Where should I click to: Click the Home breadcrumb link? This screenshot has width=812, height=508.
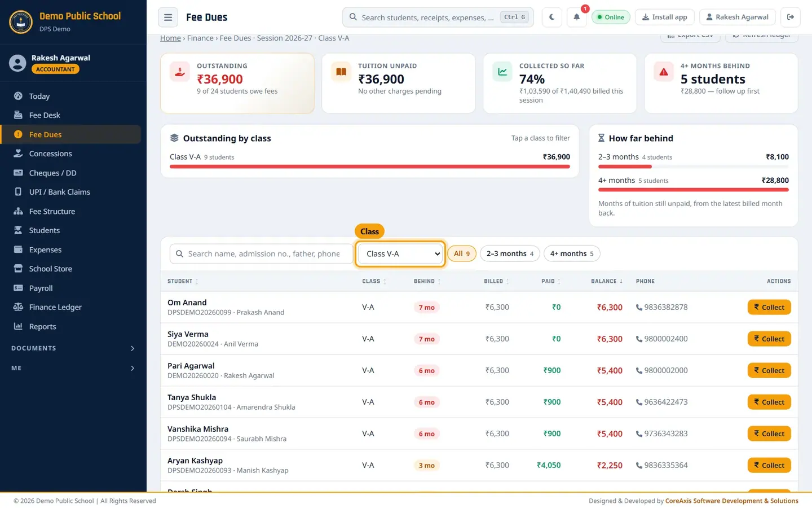point(170,38)
